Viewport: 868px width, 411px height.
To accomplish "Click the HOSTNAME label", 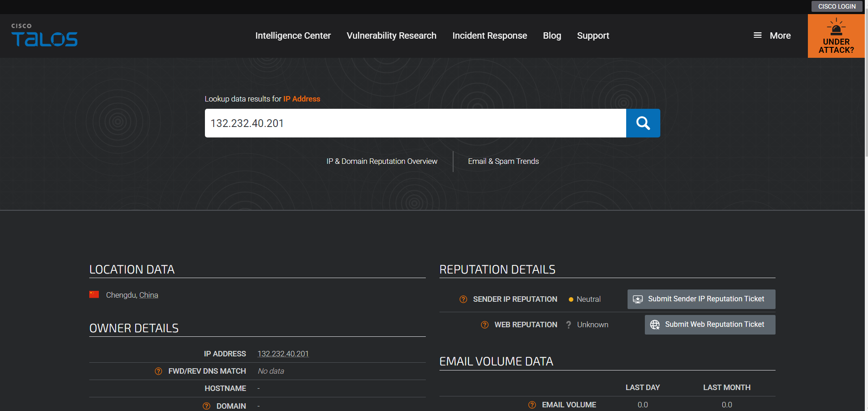I will click(225, 388).
